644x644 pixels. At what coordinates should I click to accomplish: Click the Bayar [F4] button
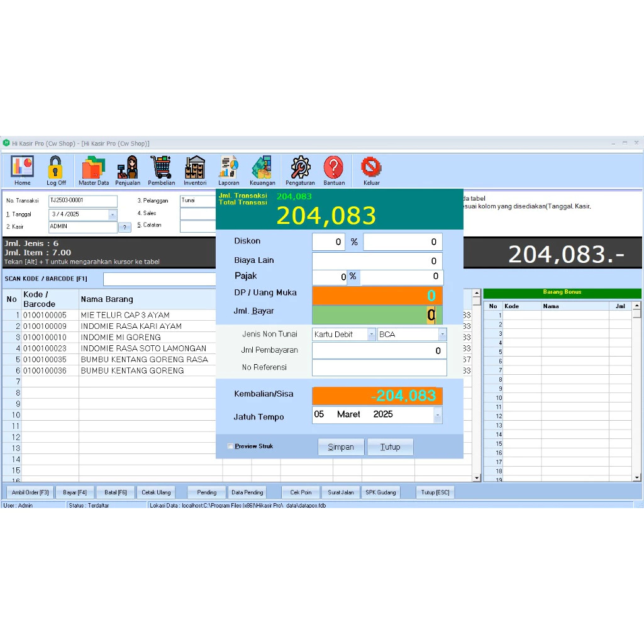coord(75,492)
